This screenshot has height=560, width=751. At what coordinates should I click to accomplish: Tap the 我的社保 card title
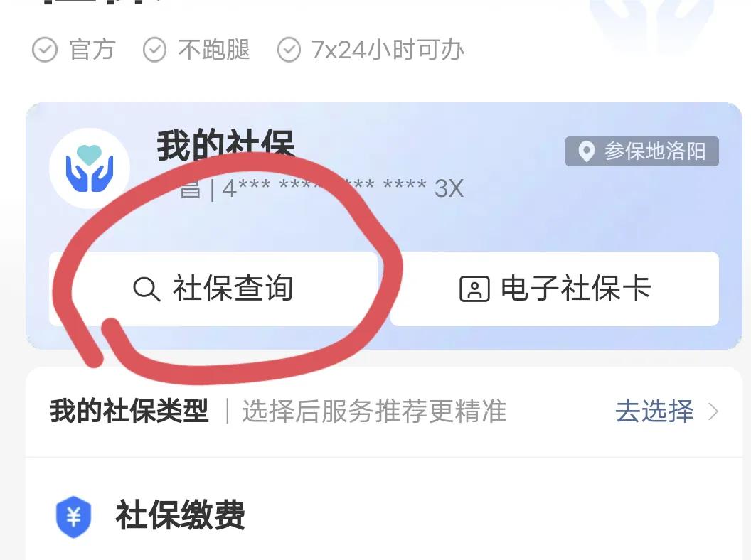coord(225,144)
